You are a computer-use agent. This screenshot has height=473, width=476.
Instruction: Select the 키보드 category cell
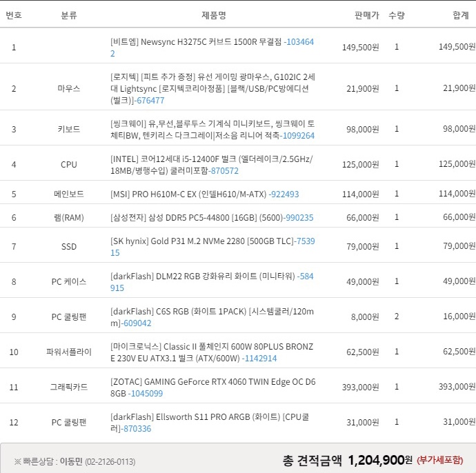click(x=69, y=130)
